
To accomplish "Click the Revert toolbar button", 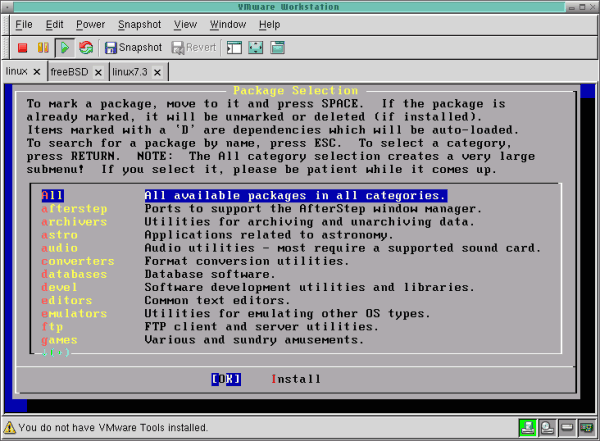I will pyautogui.click(x=194, y=48).
